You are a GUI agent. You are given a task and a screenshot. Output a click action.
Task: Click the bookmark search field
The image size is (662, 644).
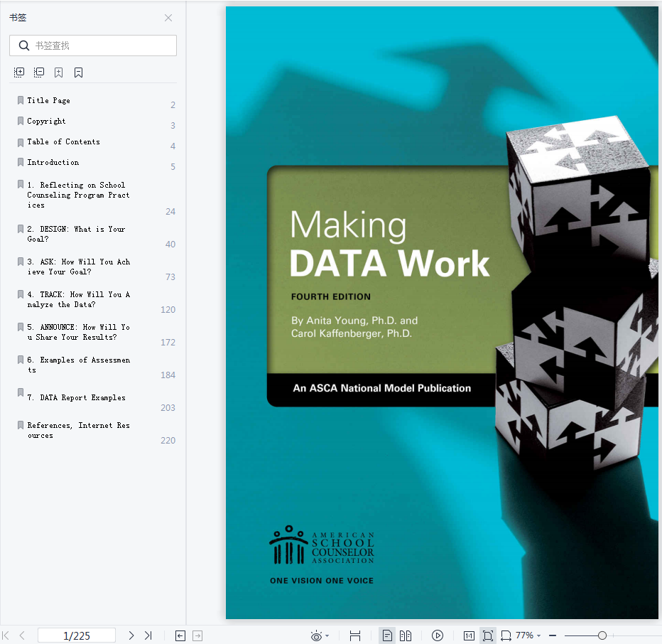click(x=93, y=45)
